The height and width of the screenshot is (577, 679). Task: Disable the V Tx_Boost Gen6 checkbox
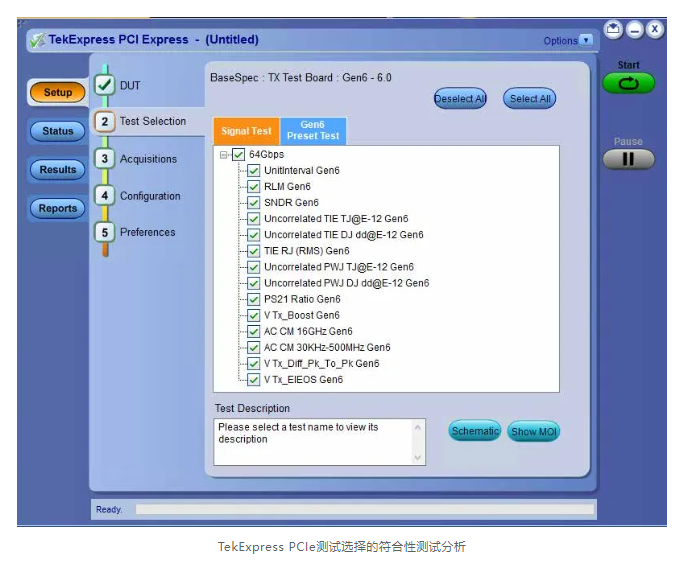(x=254, y=316)
